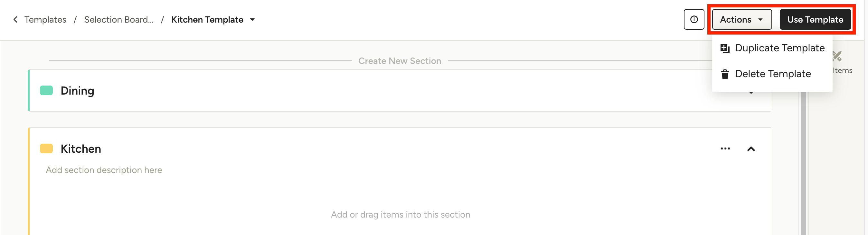Image resolution: width=868 pixels, height=235 pixels.
Task: Click the Kitchen section description field
Action: coord(104,170)
